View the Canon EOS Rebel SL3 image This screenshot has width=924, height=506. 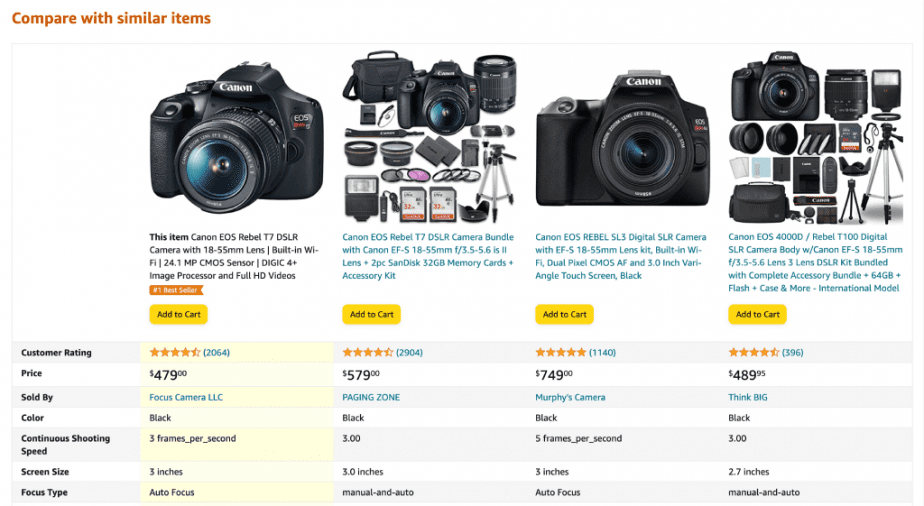click(622, 138)
